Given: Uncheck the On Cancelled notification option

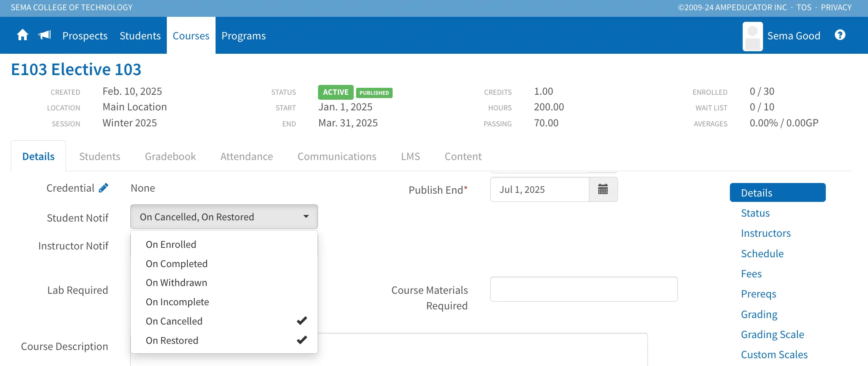Looking at the screenshot, I should tap(224, 321).
